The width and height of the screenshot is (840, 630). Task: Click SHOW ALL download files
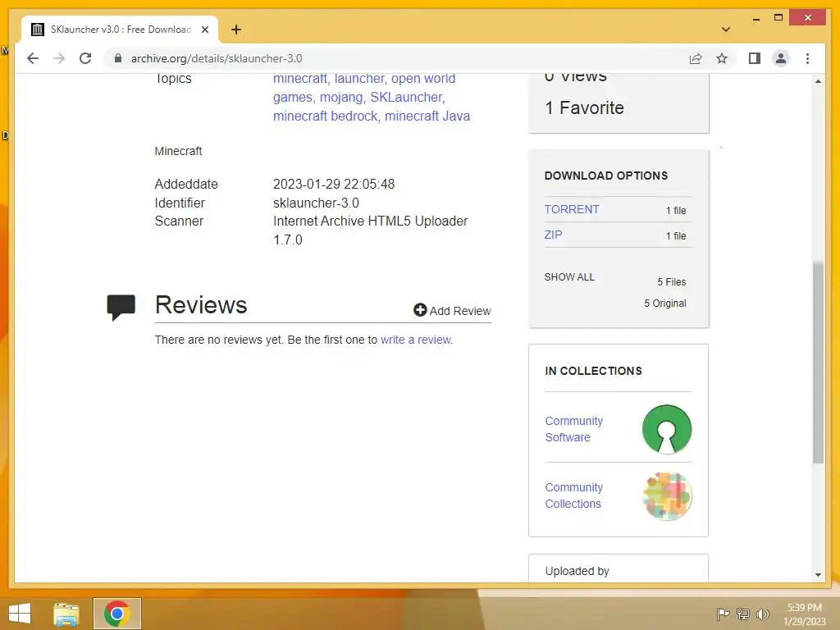[x=569, y=277]
